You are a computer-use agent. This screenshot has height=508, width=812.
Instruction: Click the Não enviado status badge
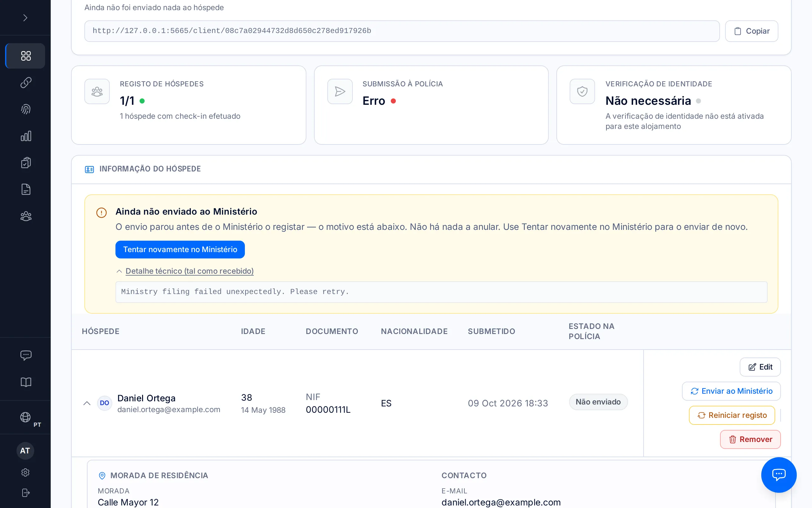coord(598,402)
